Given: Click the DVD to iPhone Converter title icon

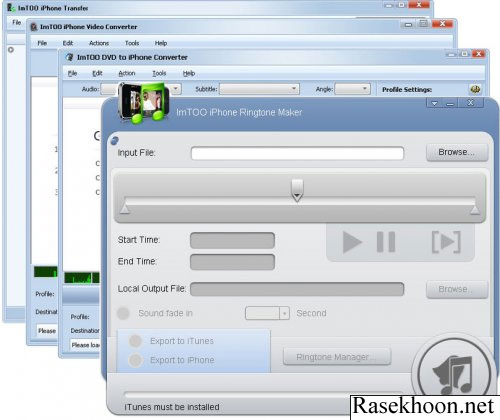Looking at the screenshot, I should tap(69, 57).
